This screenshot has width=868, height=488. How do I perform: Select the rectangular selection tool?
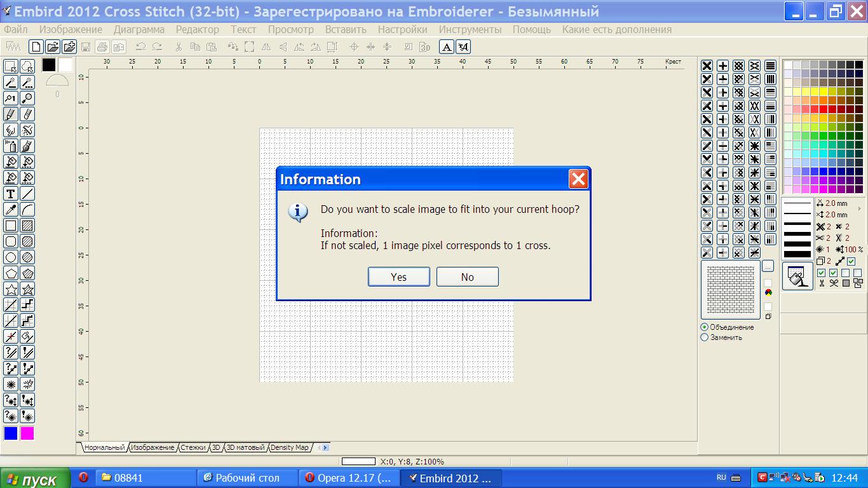pos(11,67)
